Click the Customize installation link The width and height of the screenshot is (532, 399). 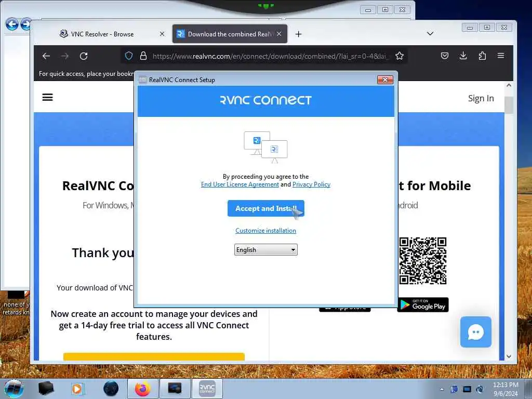pyautogui.click(x=265, y=230)
